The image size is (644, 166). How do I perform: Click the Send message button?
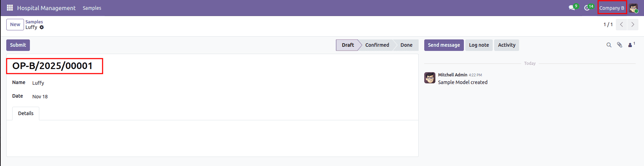click(444, 45)
